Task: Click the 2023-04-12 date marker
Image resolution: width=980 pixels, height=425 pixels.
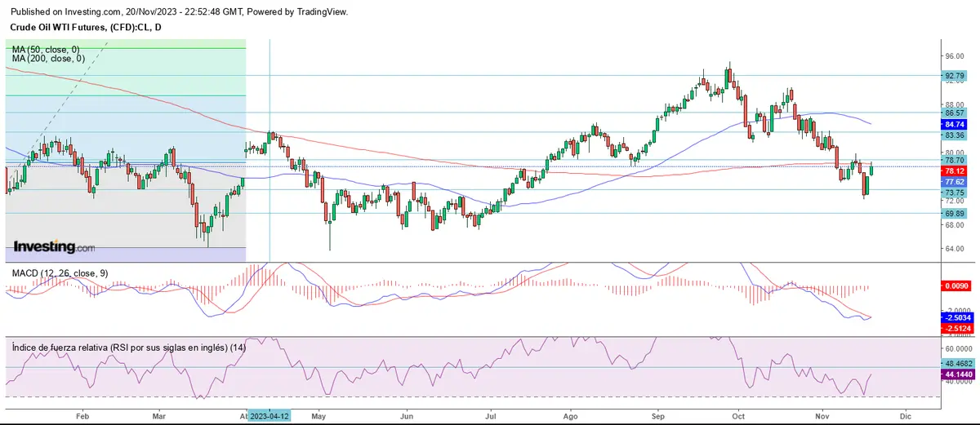Action: [269, 416]
